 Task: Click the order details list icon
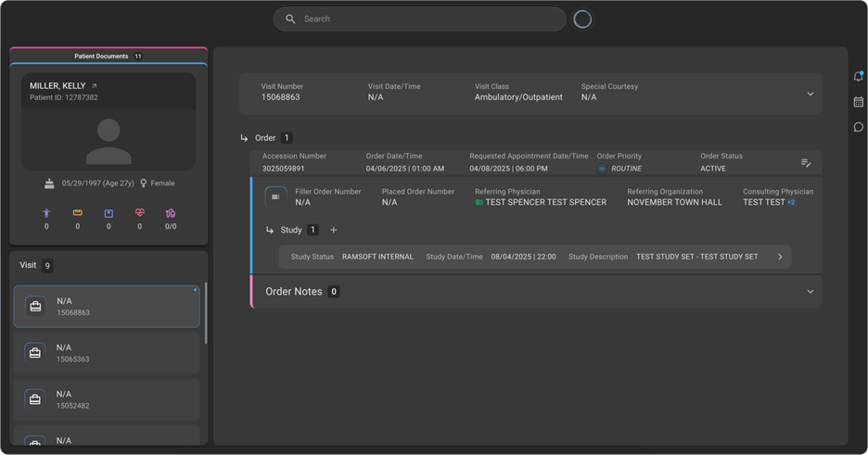point(275,196)
